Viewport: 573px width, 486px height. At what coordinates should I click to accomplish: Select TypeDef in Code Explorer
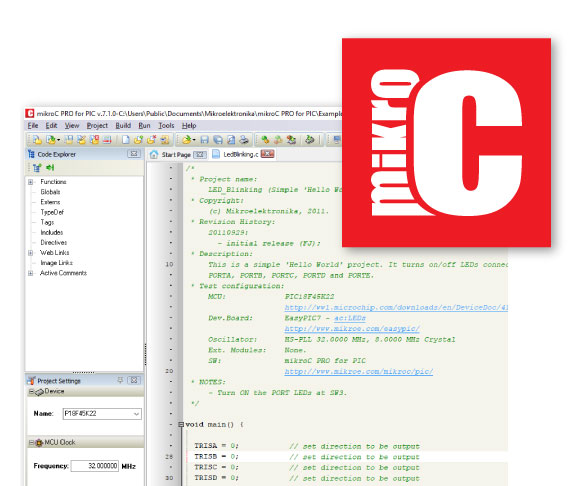[52, 212]
